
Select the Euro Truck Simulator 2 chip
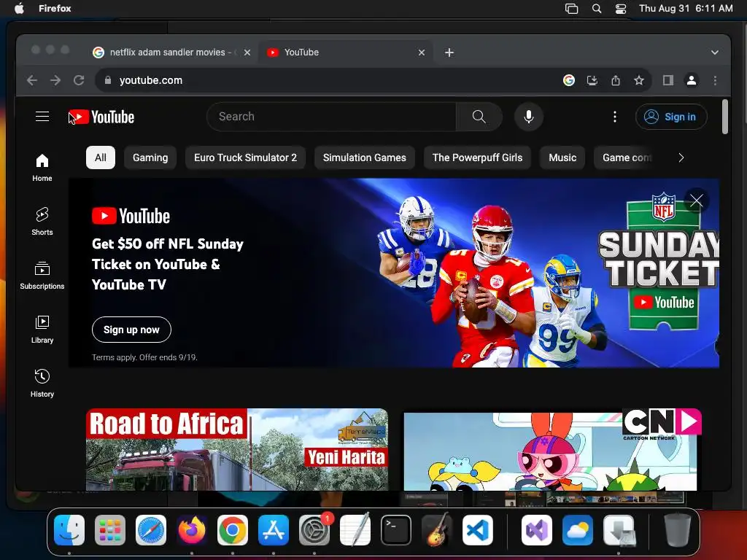(x=245, y=157)
